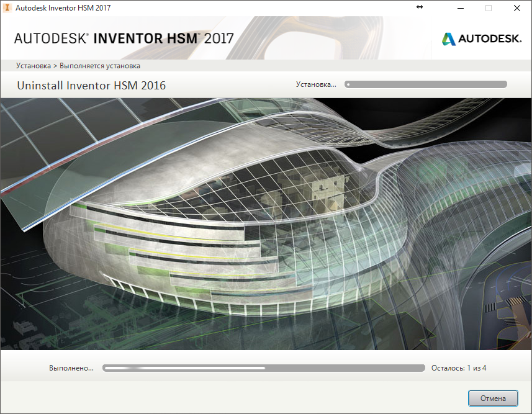532x414 pixels.
Task: Click the Отмена button
Action: (493, 398)
